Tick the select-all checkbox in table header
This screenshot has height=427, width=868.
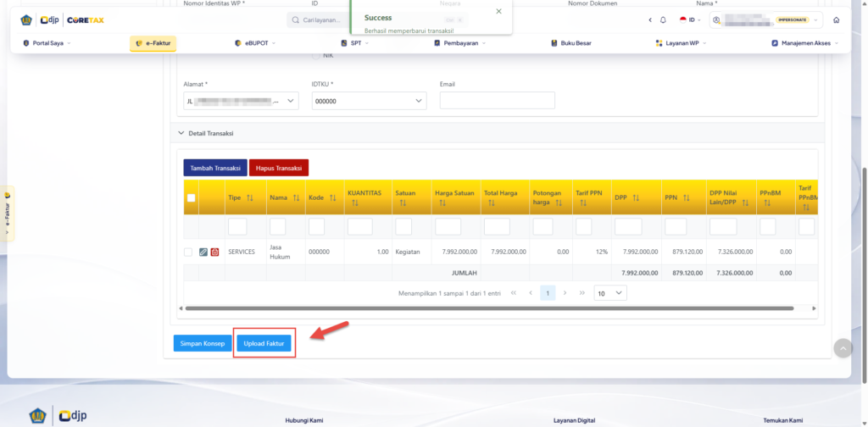point(191,198)
